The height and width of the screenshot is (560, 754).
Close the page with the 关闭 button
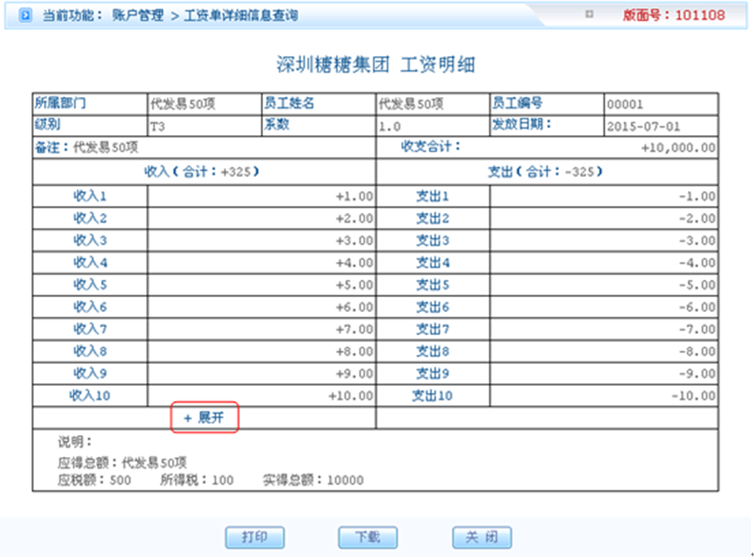482,537
